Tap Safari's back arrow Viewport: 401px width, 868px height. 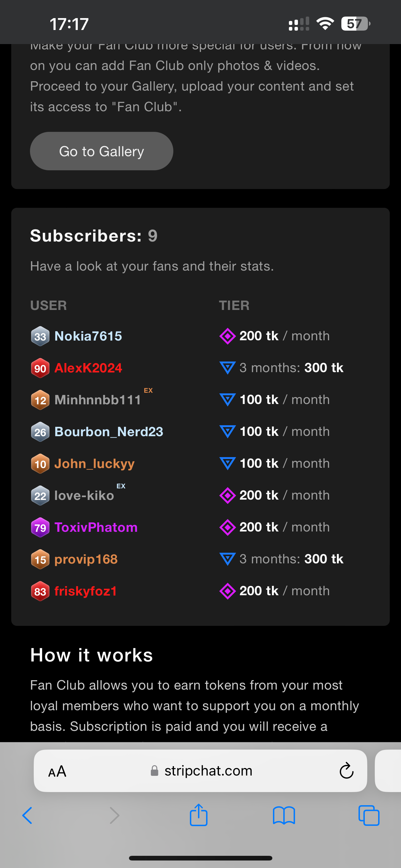point(27,816)
